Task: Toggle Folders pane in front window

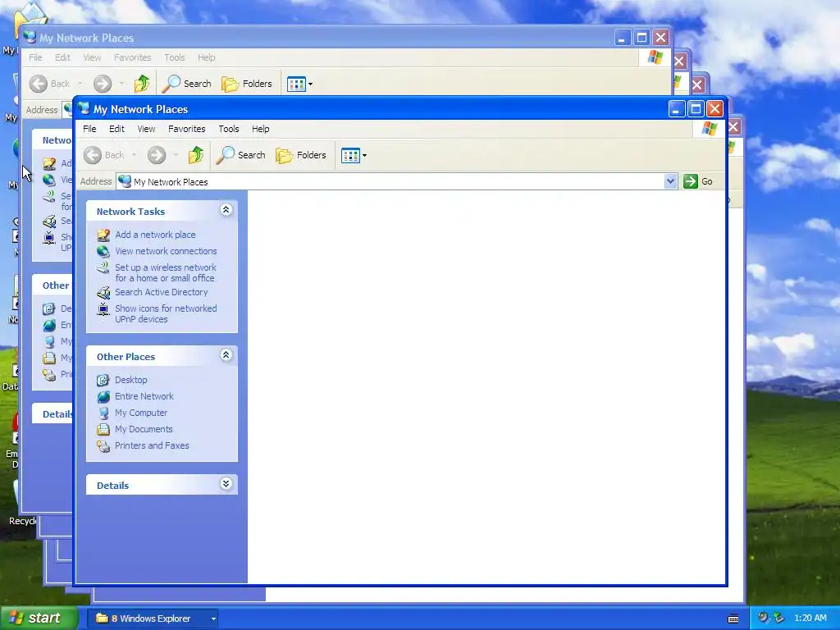Action: pyautogui.click(x=300, y=155)
